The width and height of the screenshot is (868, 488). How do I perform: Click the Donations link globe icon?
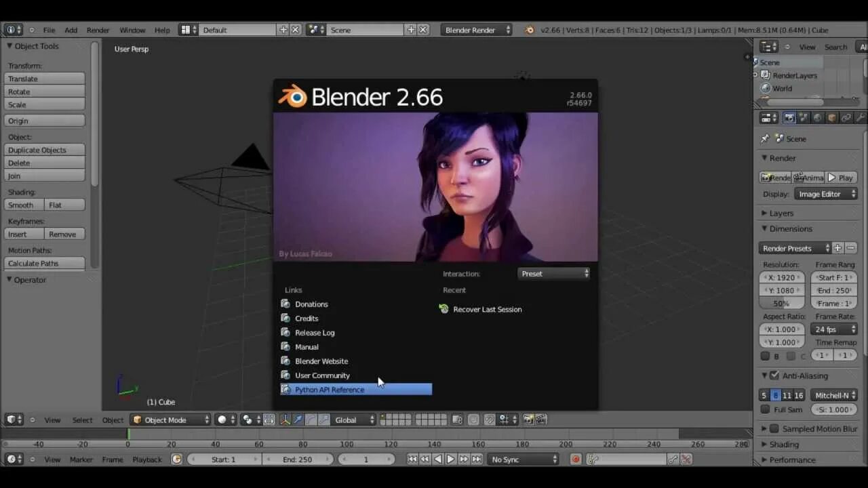pos(285,304)
